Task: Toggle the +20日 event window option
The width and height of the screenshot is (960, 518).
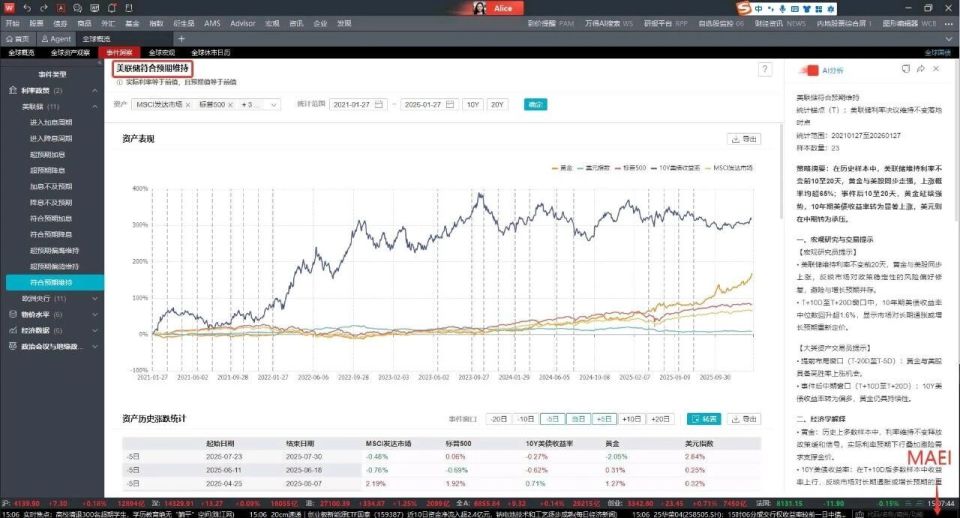Action: (x=660, y=419)
